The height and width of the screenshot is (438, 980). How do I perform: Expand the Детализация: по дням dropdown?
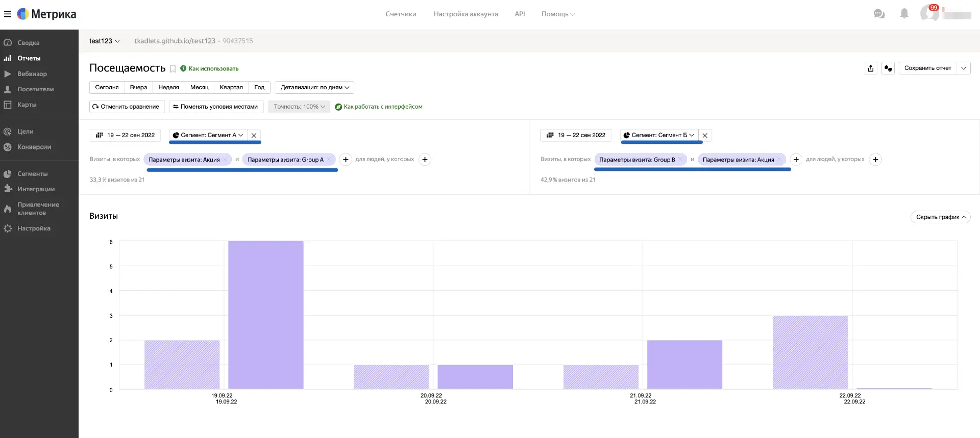pos(314,87)
